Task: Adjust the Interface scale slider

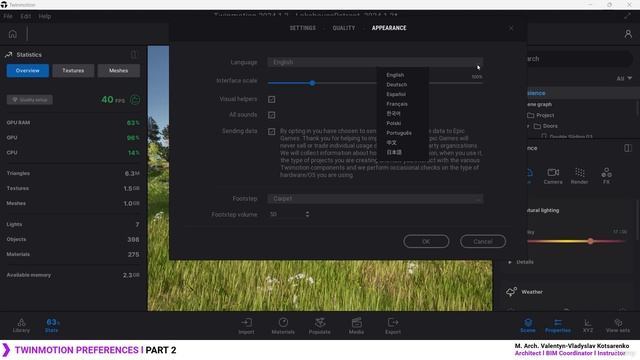Action: click(x=312, y=83)
